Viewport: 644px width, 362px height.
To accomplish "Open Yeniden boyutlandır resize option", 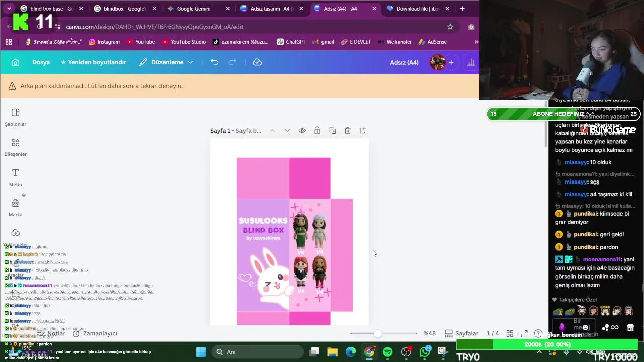I will [93, 62].
